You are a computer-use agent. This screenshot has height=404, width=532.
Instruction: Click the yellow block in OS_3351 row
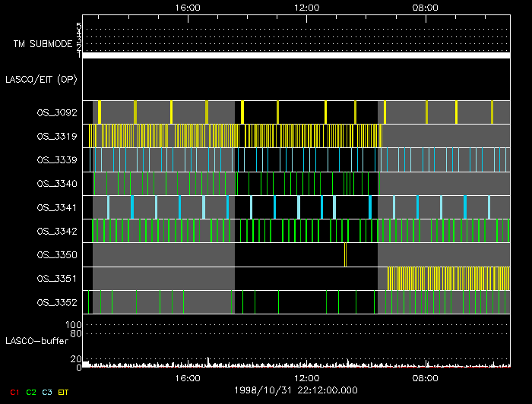pyautogui.click(x=448, y=279)
